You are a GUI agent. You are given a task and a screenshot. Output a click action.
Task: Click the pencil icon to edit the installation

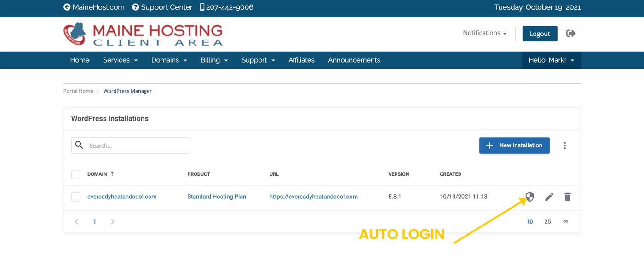(549, 197)
